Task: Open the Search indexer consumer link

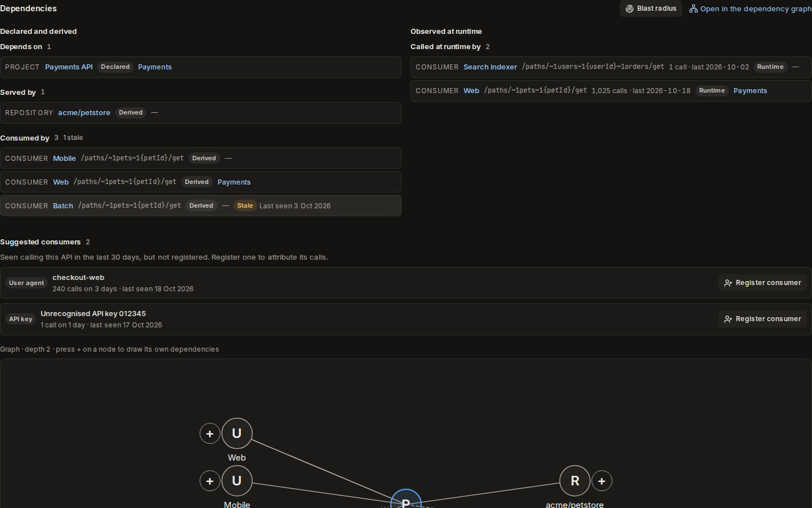Action: click(x=490, y=67)
